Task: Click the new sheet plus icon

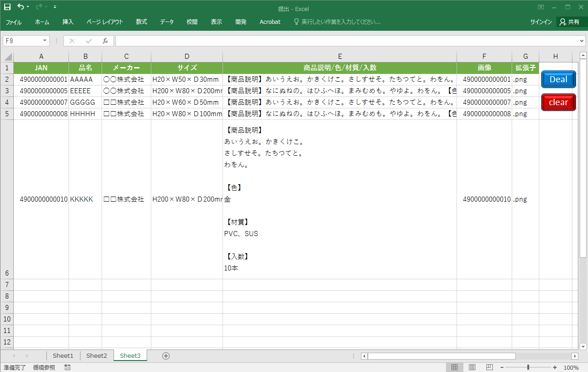Action: click(166, 356)
